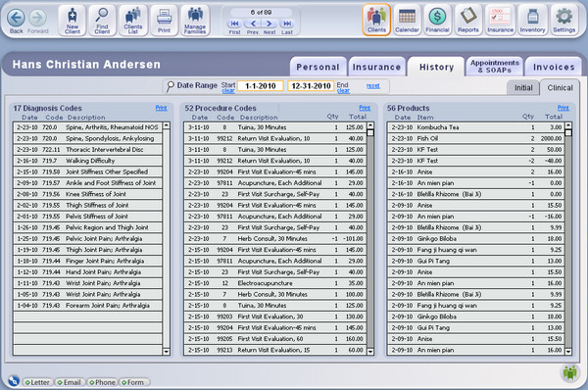Viewport: 588px width, 390px height.
Task: Go back using the Back arrow
Action: [16, 20]
